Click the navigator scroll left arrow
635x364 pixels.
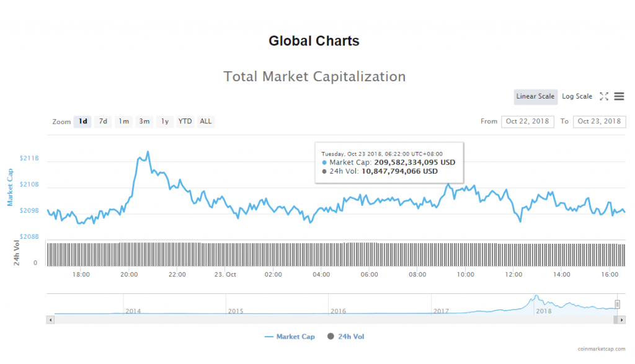pos(50,319)
